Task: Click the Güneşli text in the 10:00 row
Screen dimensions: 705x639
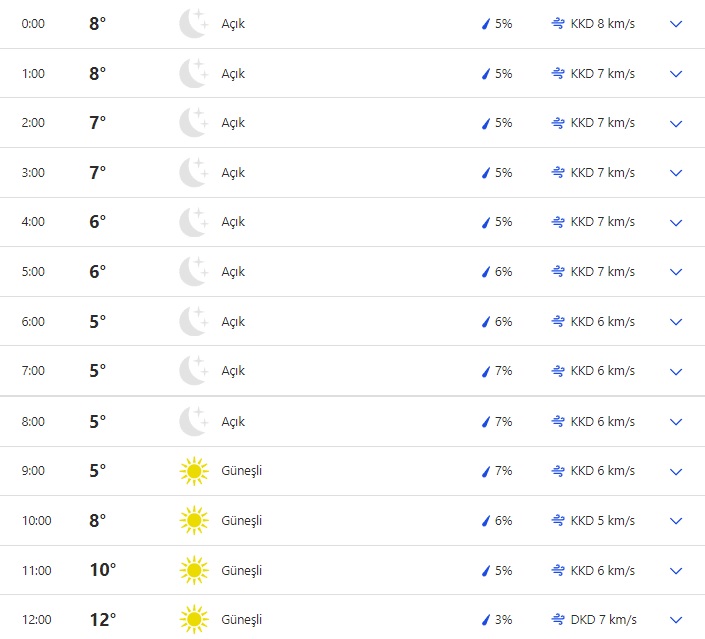Action: (241, 521)
